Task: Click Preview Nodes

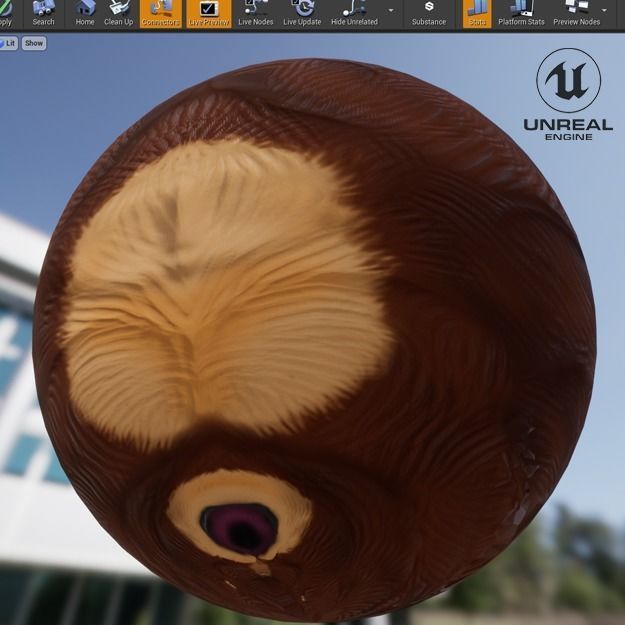Action: pyautogui.click(x=576, y=14)
